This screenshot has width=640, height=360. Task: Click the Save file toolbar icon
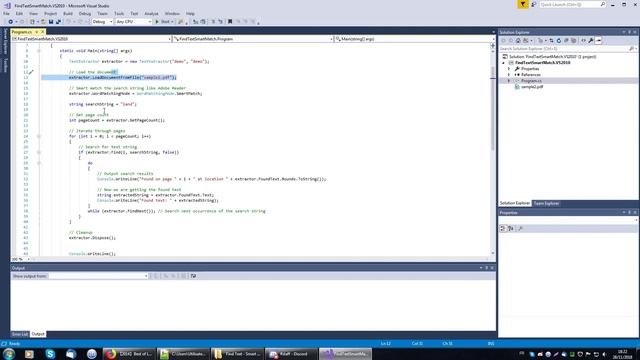point(51,22)
